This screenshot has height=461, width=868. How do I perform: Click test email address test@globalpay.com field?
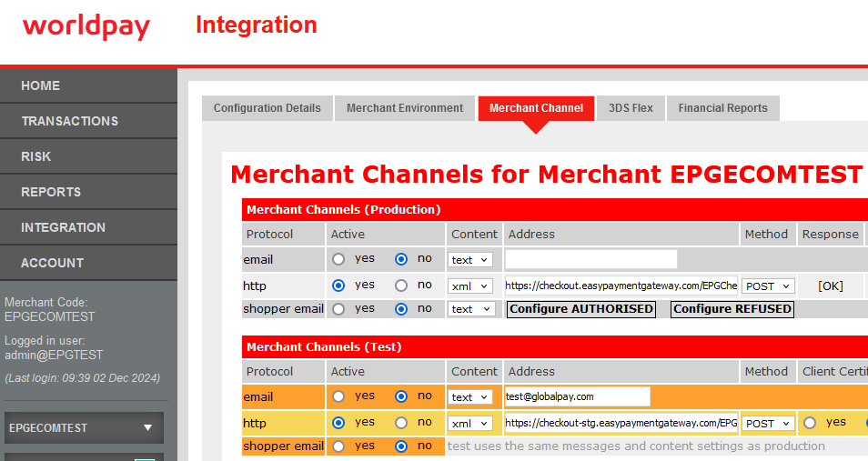tap(578, 396)
